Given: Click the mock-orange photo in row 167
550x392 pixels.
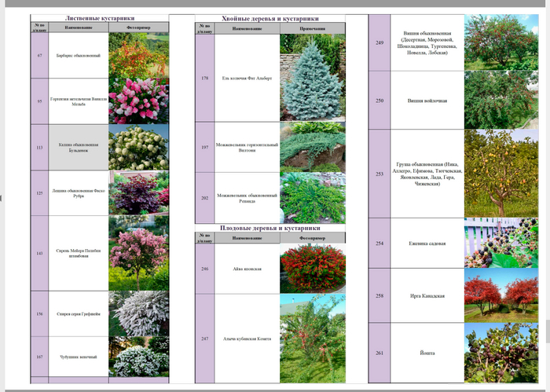Looking at the screenshot, I should coord(139,357).
